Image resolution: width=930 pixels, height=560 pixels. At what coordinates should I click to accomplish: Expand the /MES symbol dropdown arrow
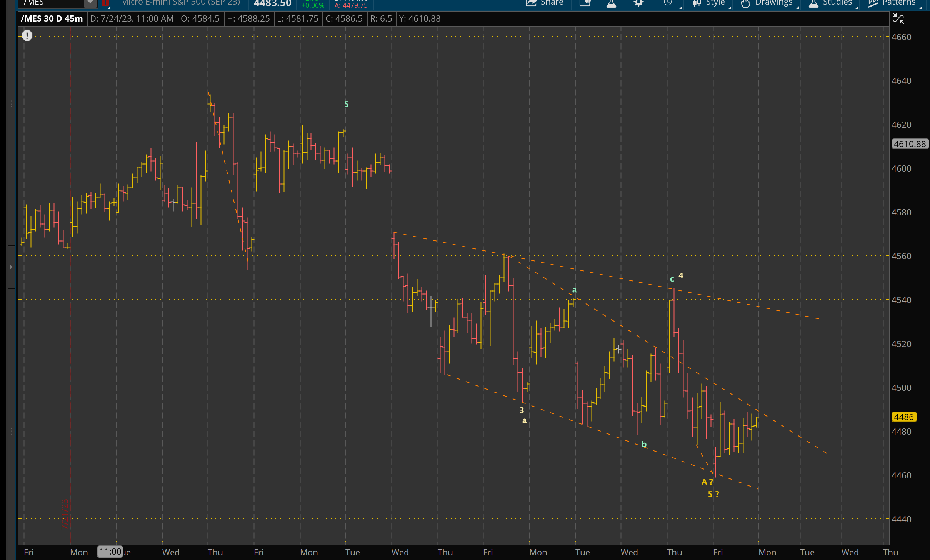pos(90,3)
